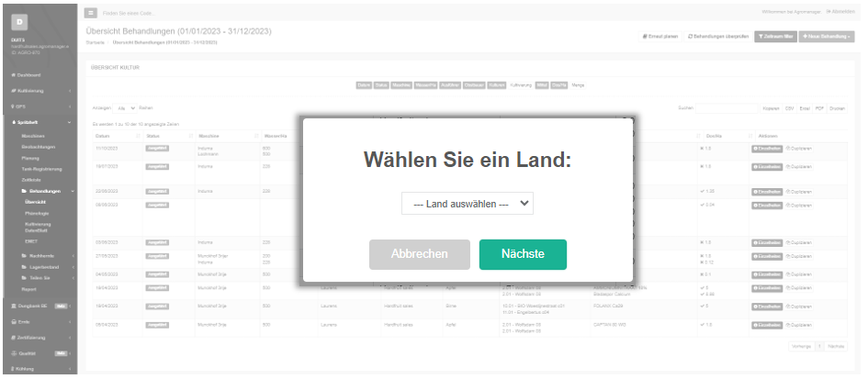Export the table as PDF
The height and width of the screenshot is (379, 868).
tap(819, 108)
